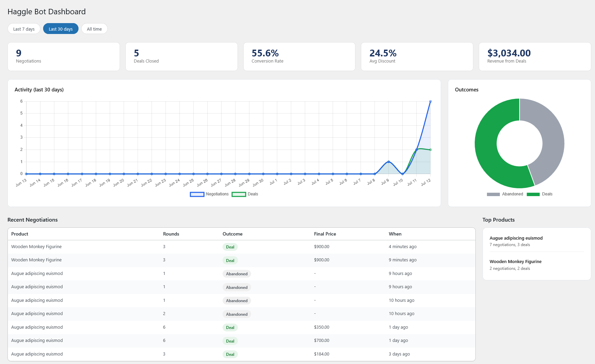Screen dimensions: 595x364
Task: Click the $700.00 final price cell
Action: click(x=321, y=341)
